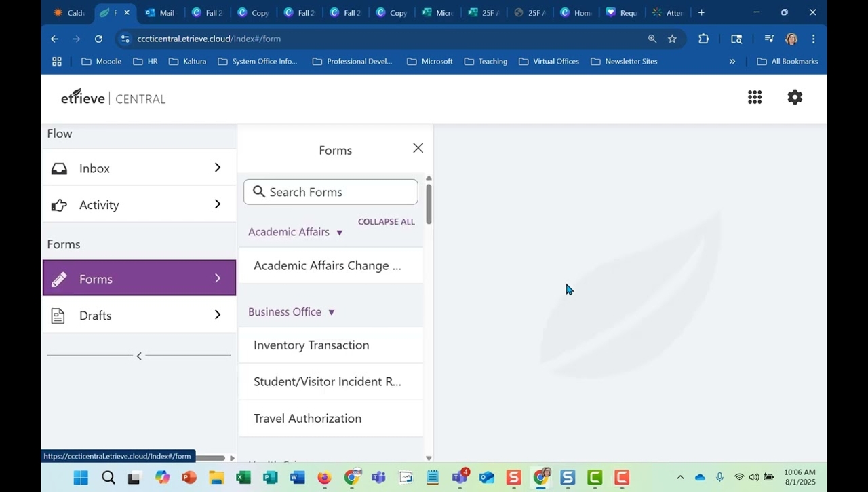Viewport: 868px width, 492px height.
Task: Open the Etrieve apps grid icon
Action: [x=755, y=98]
